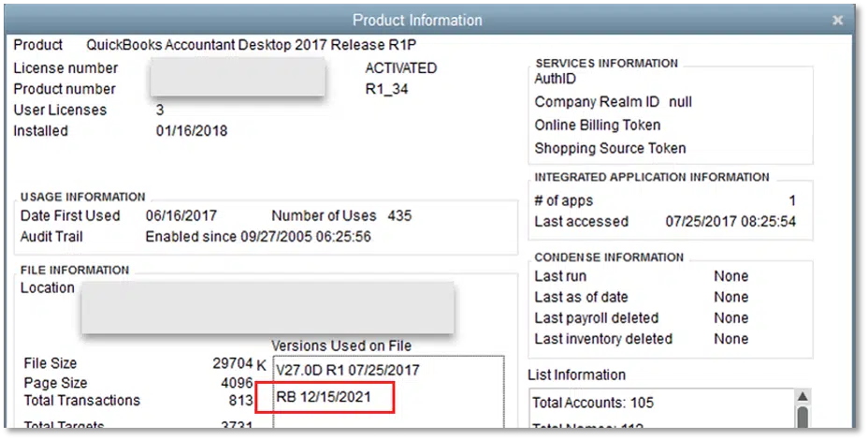
Task: Click the 'Last run' None value
Action: pyautogui.click(x=731, y=276)
